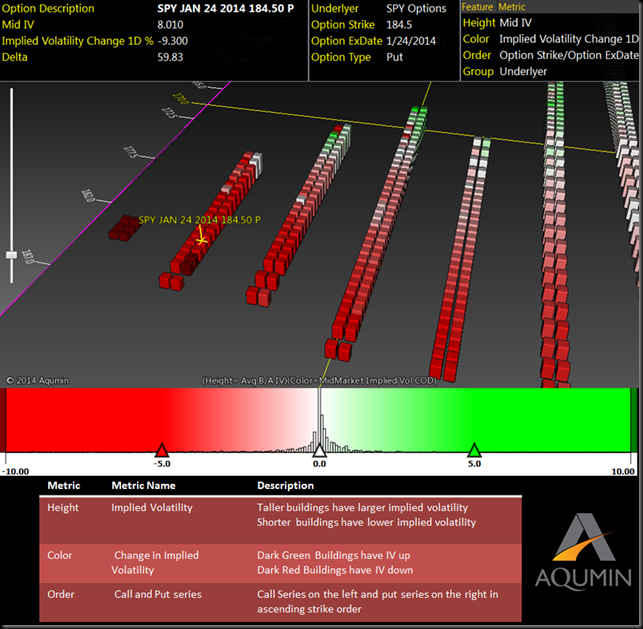Click the -10.00 scale label

[16, 471]
